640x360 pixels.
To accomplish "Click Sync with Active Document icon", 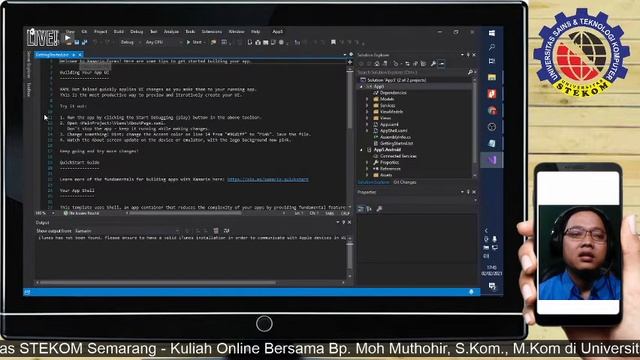I will click(407, 64).
